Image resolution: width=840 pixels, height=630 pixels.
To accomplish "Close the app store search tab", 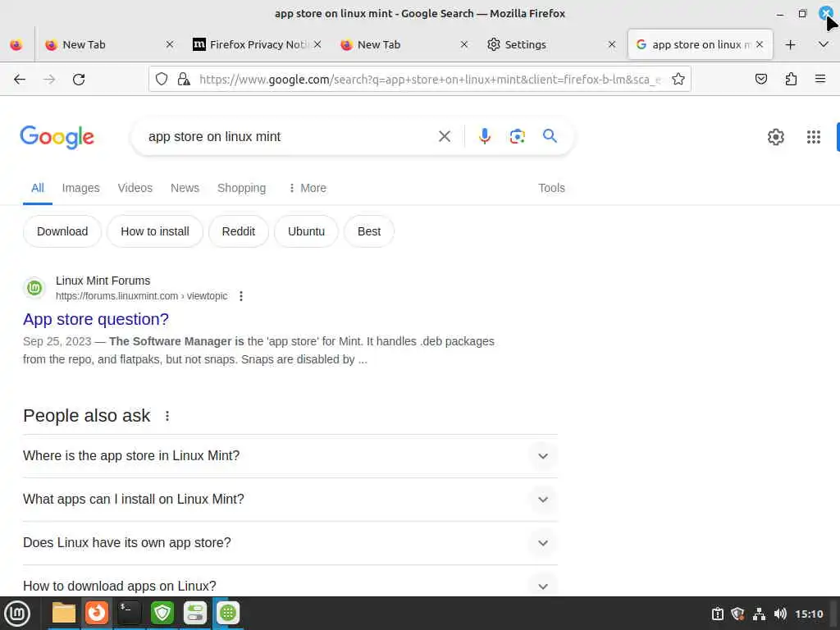I will click(x=759, y=44).
